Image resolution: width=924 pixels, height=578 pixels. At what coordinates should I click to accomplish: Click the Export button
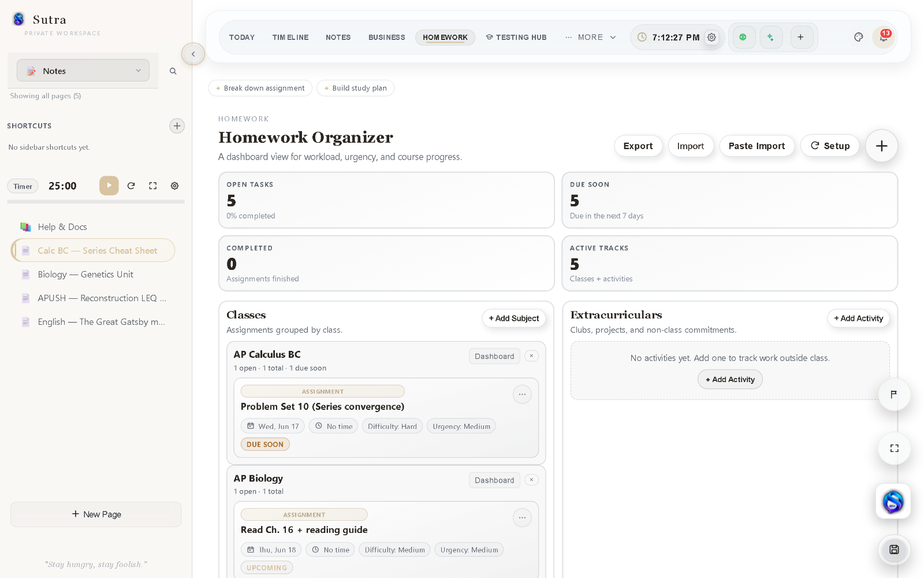click(x=638, y=146)
